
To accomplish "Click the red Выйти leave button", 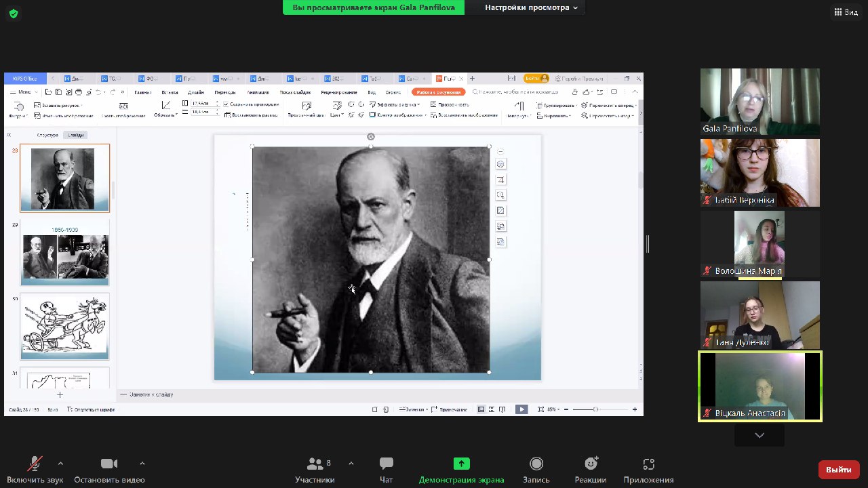I will point(839,470).
